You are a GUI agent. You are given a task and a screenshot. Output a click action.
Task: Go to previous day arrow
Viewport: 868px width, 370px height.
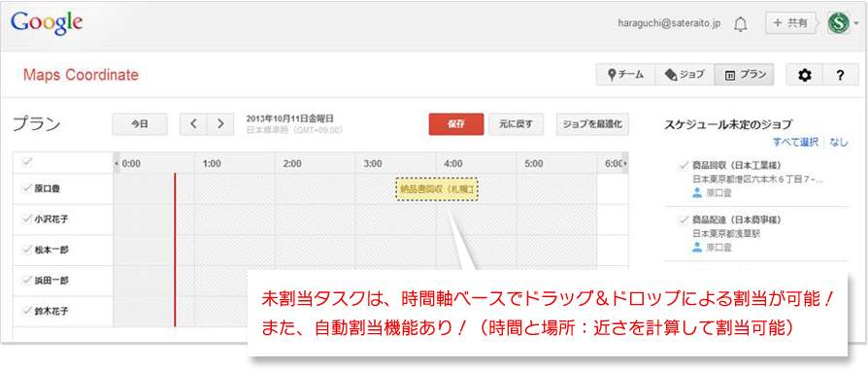(193, 124)
